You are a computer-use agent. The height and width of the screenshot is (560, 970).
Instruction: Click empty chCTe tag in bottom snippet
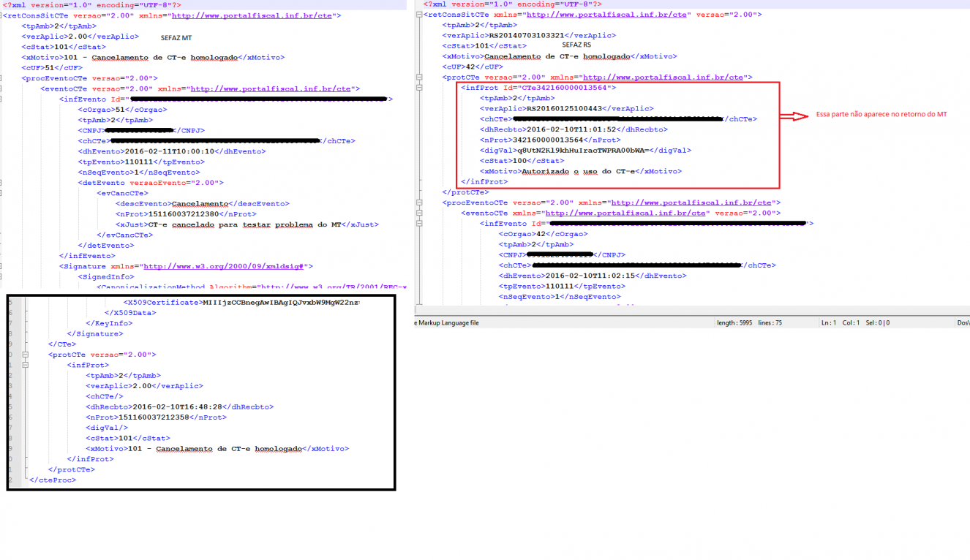pyautogui.click(x=105, y=396)
